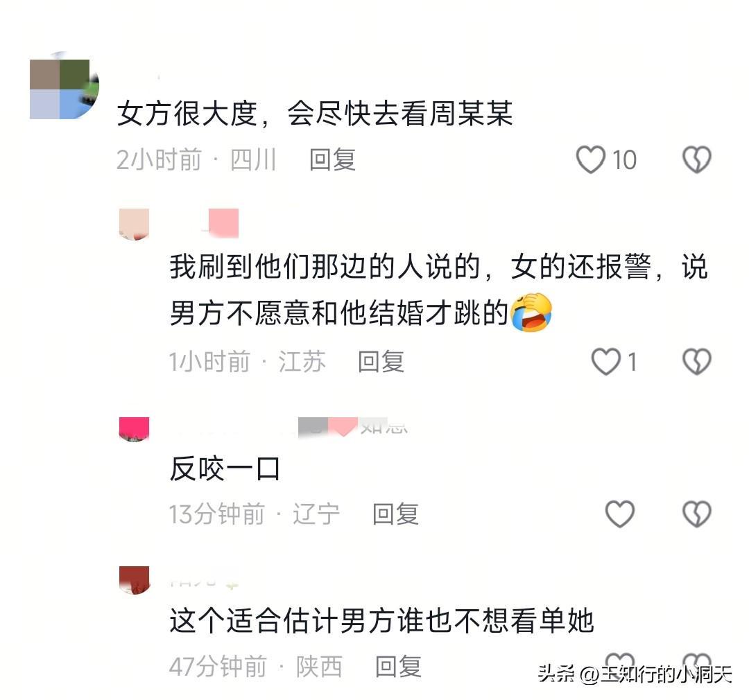Image resolution: width=749 pixels, height=700 pixels.
Task: Reply to the 辽宁 comment
Action: click(395, 514)
